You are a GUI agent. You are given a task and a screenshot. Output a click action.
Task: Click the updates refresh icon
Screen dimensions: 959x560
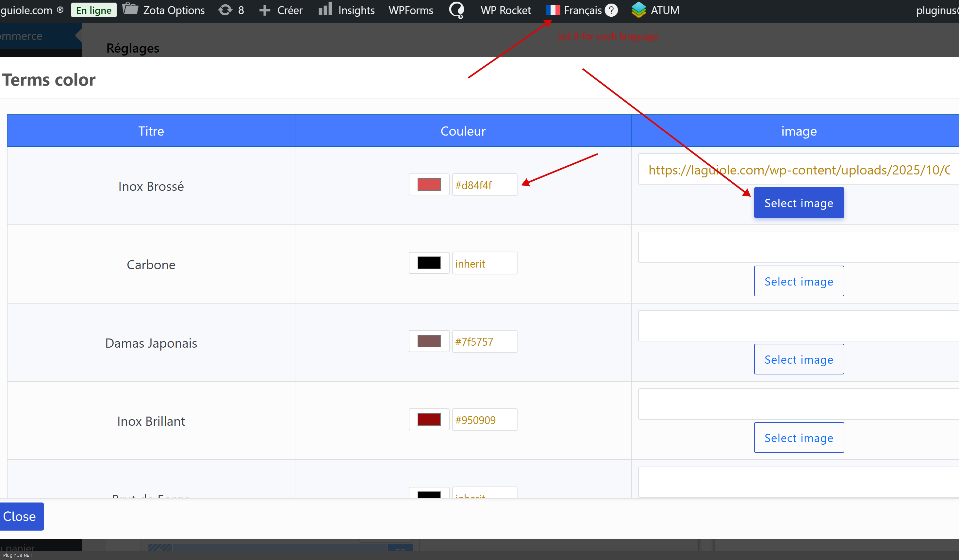pyautogui.click(x=225, y=10)
